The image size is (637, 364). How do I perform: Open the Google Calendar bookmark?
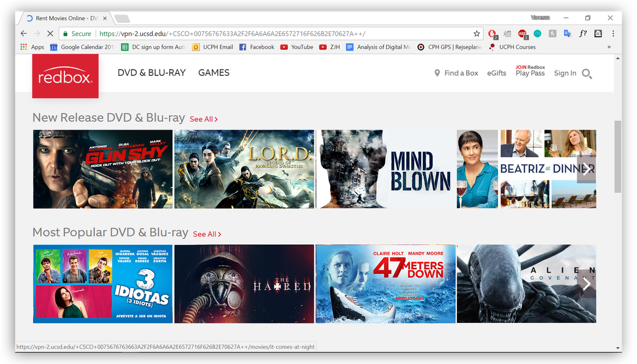point(82,47)
